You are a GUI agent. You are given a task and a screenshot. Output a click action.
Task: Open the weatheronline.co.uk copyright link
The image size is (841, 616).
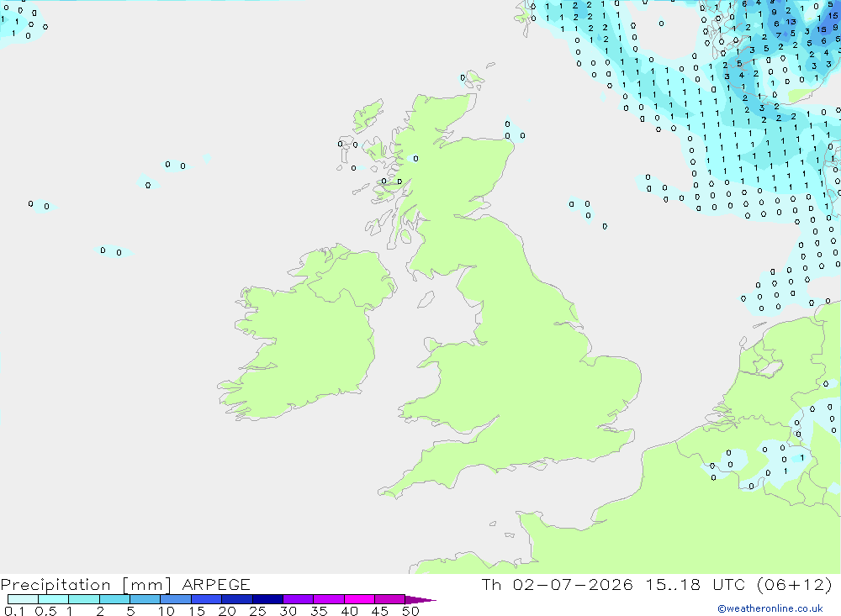[770, 608]
